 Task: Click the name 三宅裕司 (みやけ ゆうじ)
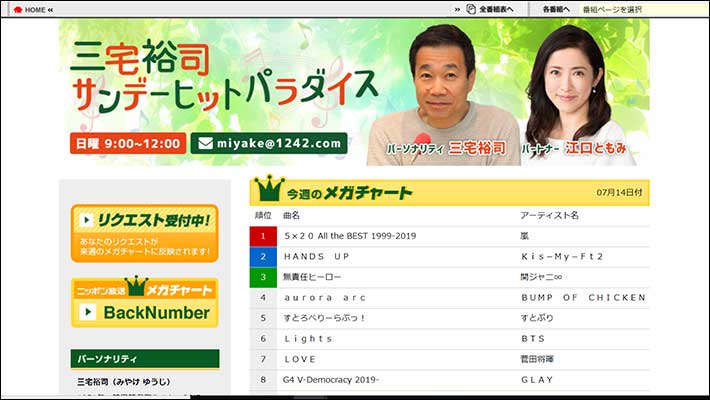click(x=124, y=382)
